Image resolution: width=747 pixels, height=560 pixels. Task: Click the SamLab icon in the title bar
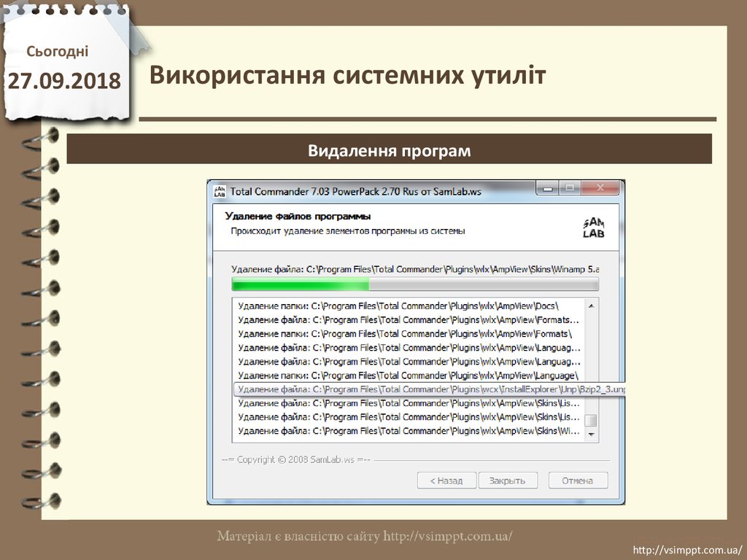coord(219,192)
